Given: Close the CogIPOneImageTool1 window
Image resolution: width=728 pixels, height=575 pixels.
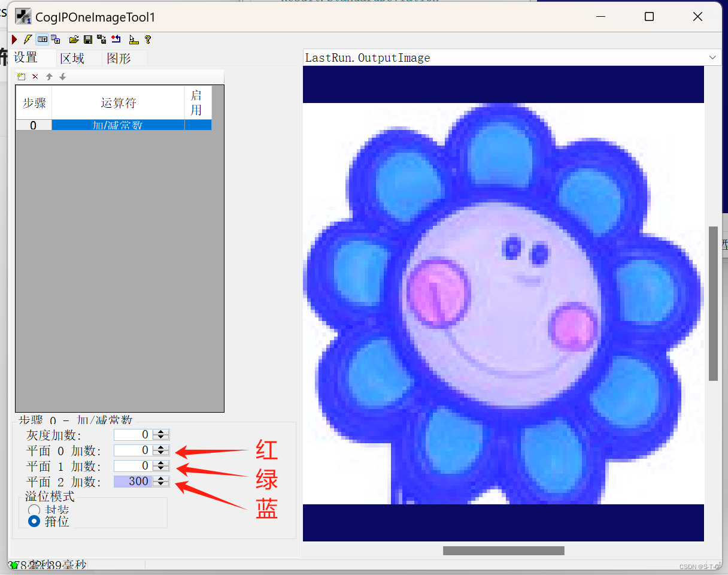Looking at the screenshot, I should tap(697, 17).
